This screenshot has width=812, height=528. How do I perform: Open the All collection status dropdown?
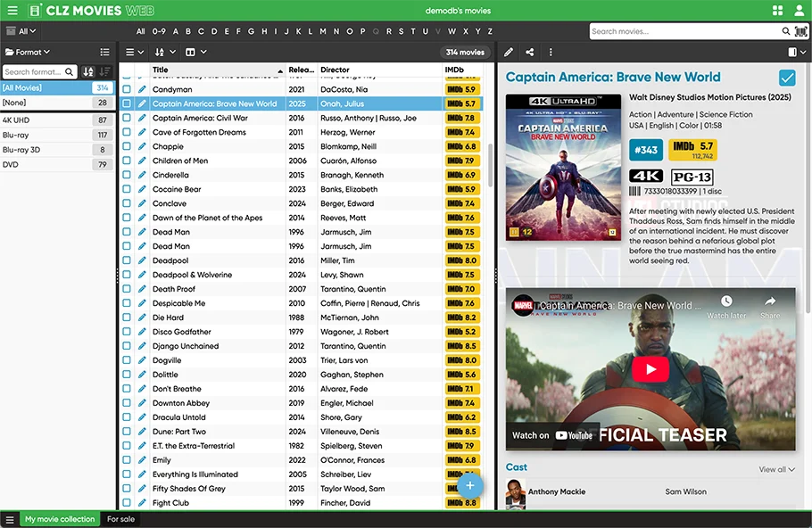pyautogui.click(x=21, y=31)
